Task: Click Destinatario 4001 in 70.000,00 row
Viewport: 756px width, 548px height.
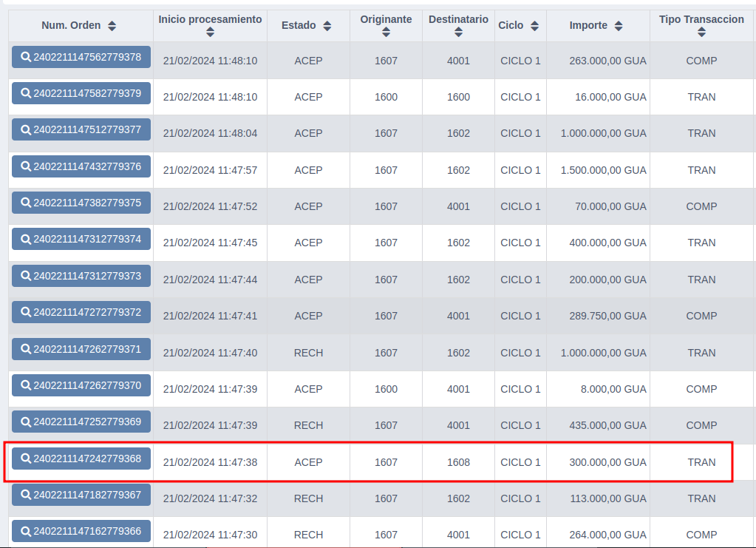Action: (458, 206)
